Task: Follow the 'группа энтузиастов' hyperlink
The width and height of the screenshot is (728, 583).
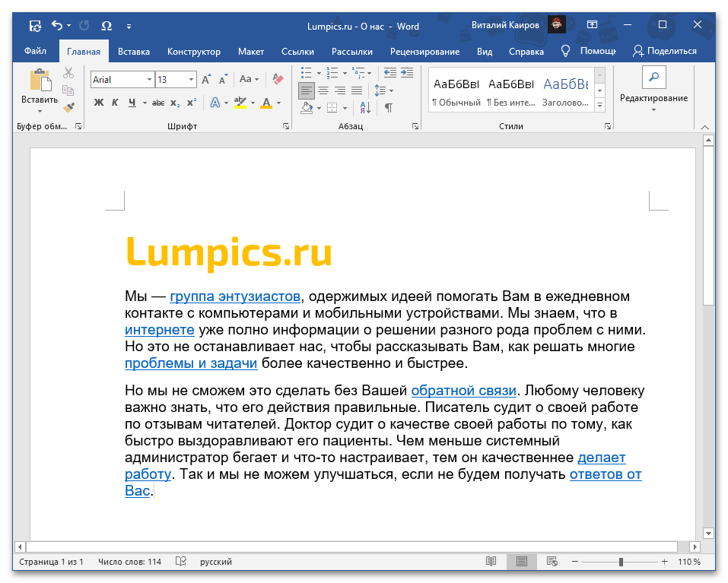Action: click(x=235, y=296)
